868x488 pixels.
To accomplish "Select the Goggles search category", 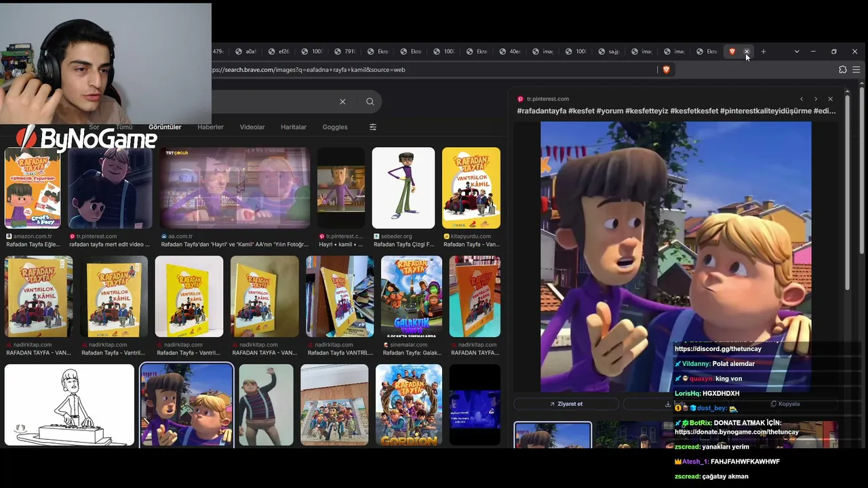I will point(335,127).
